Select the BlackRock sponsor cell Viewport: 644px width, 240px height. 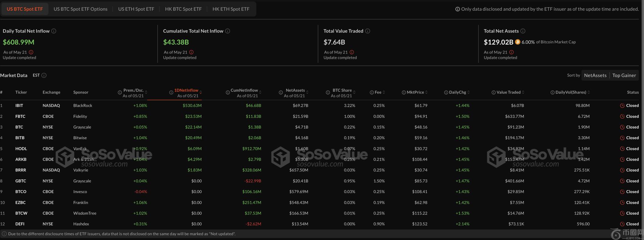(83, 106)
